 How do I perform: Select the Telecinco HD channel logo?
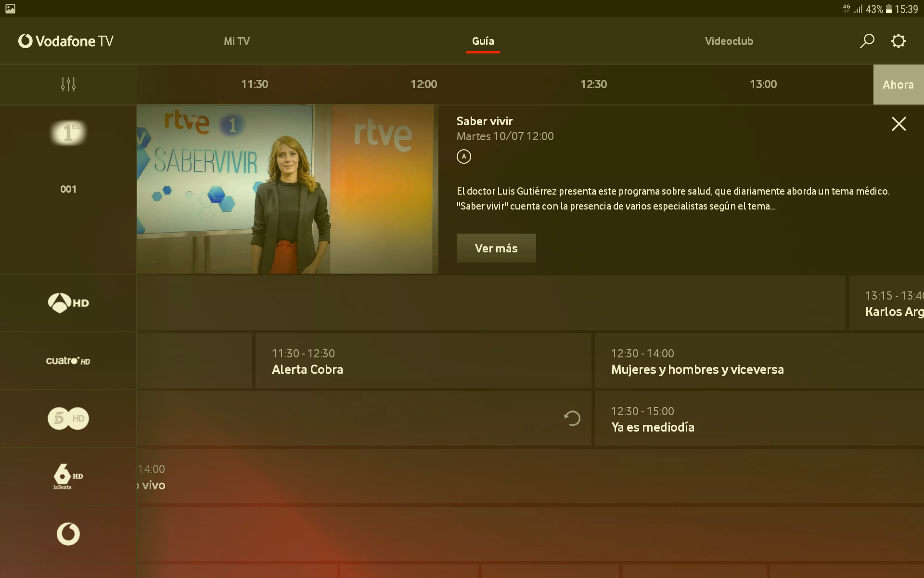click(x=68, y=418)
